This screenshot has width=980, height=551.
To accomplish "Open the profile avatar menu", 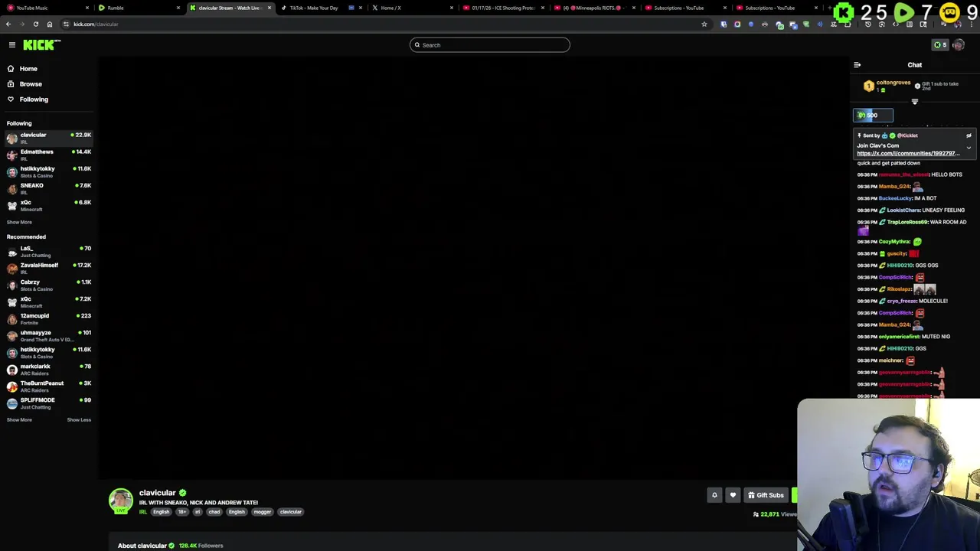I will click(959, 45).
